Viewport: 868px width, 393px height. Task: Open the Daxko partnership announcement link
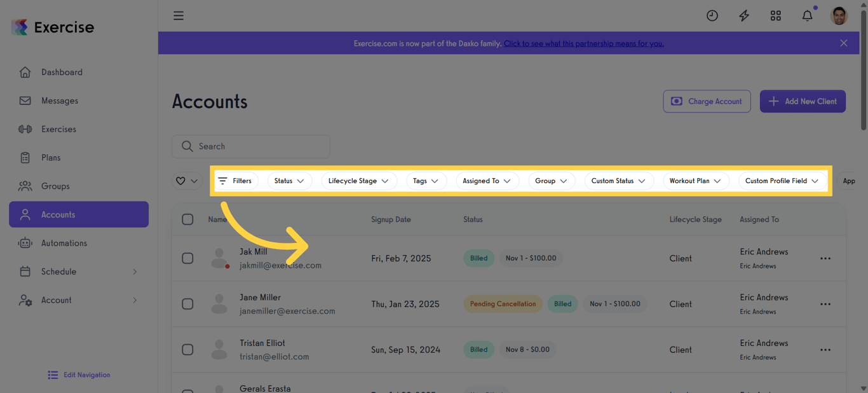583,43
